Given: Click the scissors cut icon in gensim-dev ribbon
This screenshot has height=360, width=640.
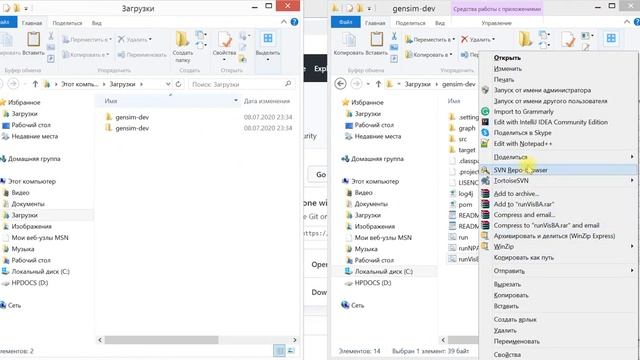Looking at the screenshot, I should pos(394,37).
